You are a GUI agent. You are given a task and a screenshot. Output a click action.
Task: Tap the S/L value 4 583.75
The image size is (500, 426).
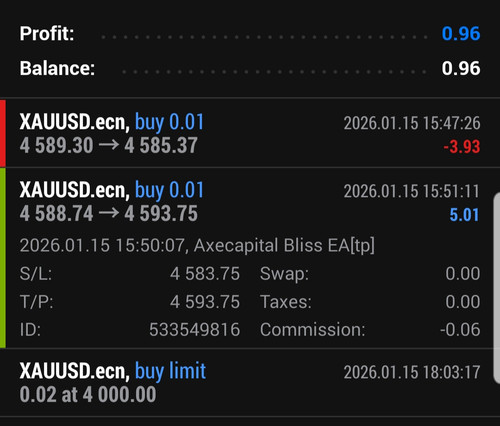(205, 274)
